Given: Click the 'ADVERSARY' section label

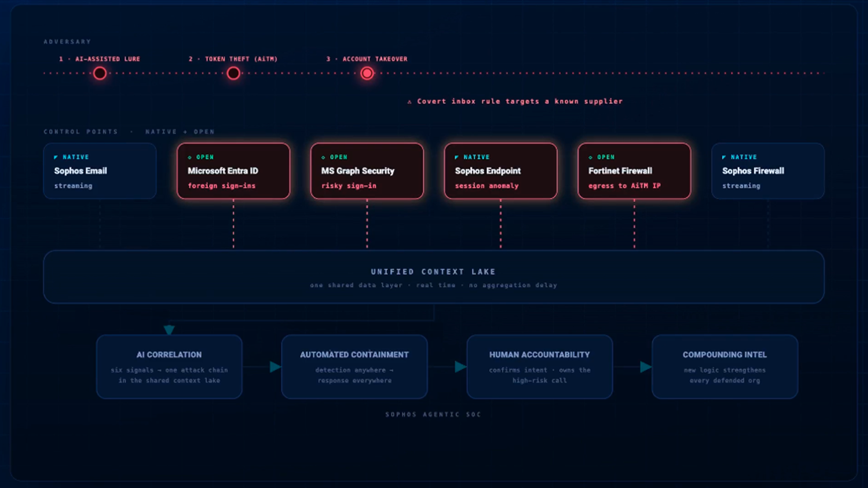Looking at the screenshot, I should pos(68,42).
